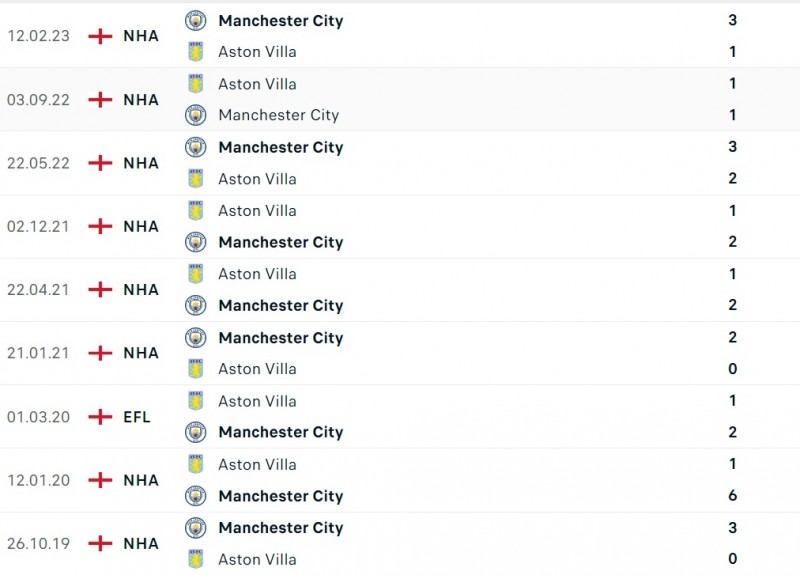Click Manchester City's score of 6

pos(733,496)
